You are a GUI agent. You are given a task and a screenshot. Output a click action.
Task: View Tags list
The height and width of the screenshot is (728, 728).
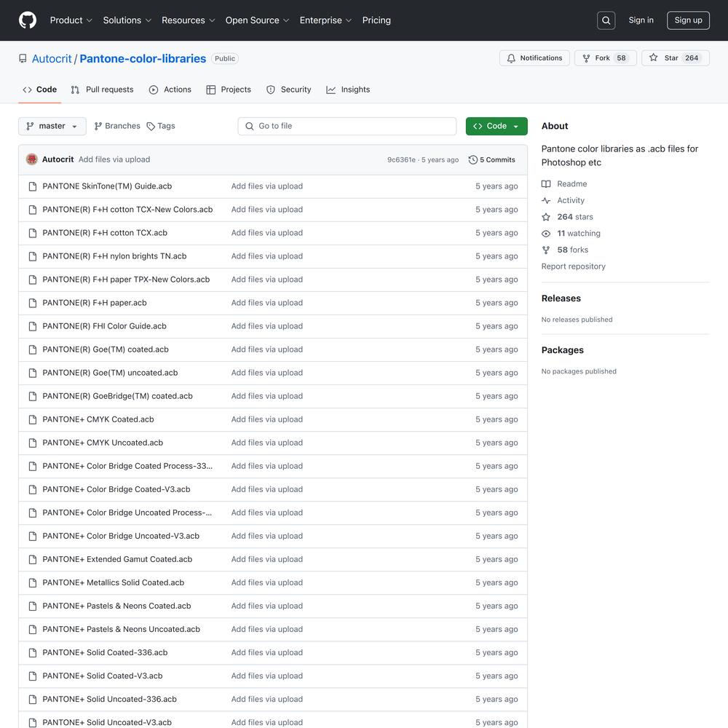click(x=161, y=126)
